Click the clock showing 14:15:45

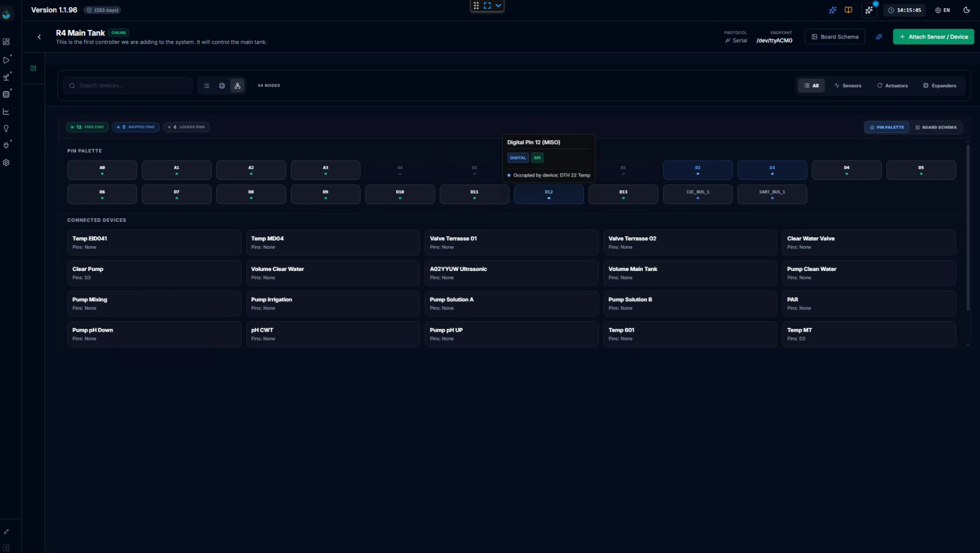coord(904,10)
